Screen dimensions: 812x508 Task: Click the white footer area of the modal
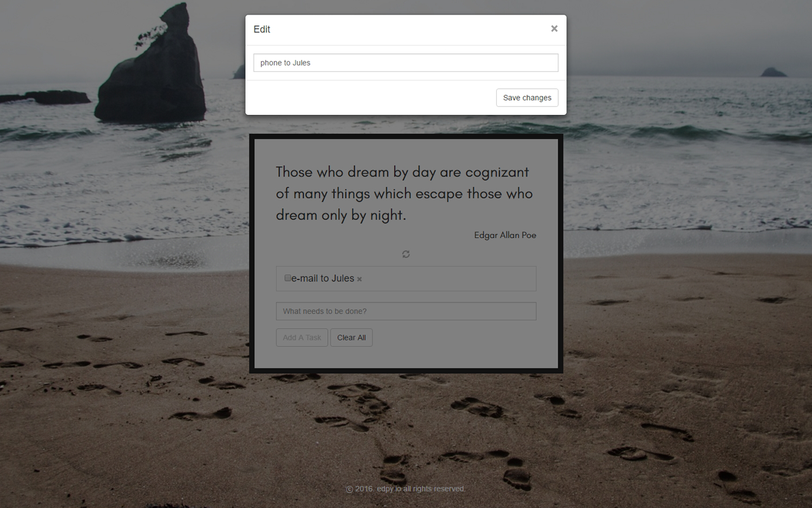coord(349,97)
